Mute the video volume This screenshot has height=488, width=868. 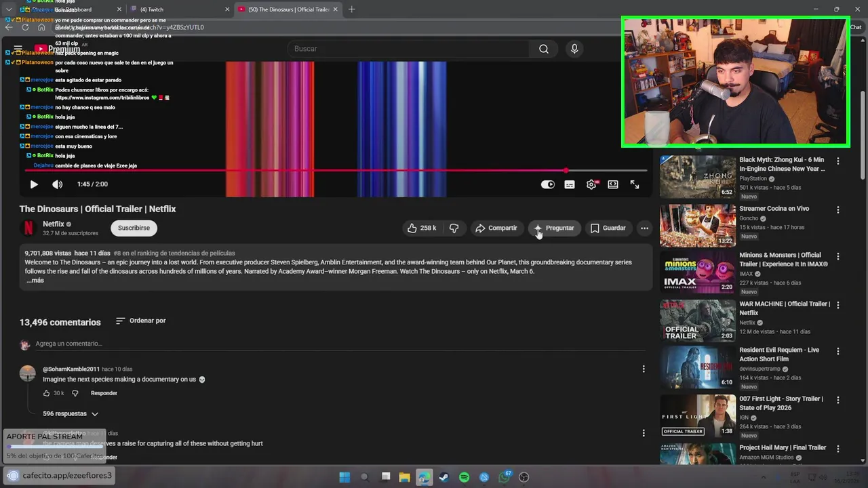tap(58, 184)
